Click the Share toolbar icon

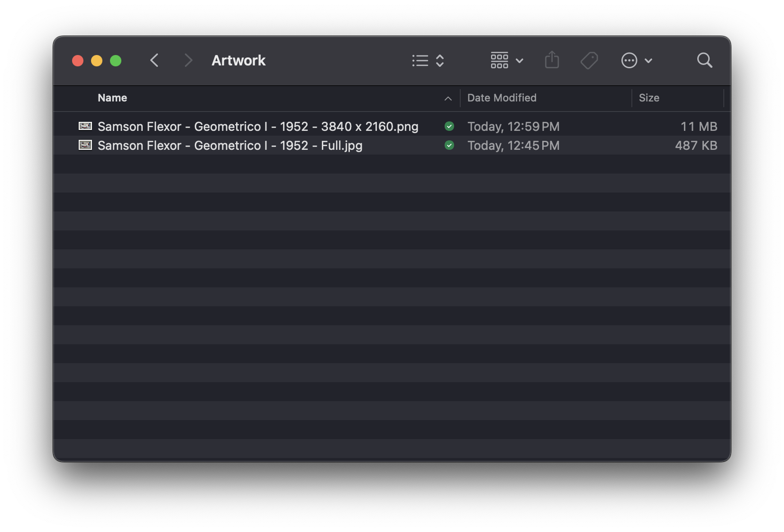[552, 60]
